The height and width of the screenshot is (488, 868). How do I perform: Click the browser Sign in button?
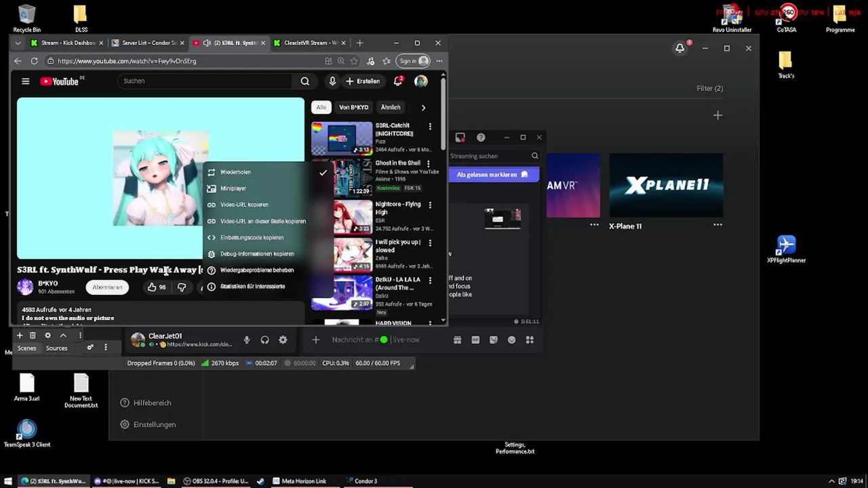(x=414, y=61)
